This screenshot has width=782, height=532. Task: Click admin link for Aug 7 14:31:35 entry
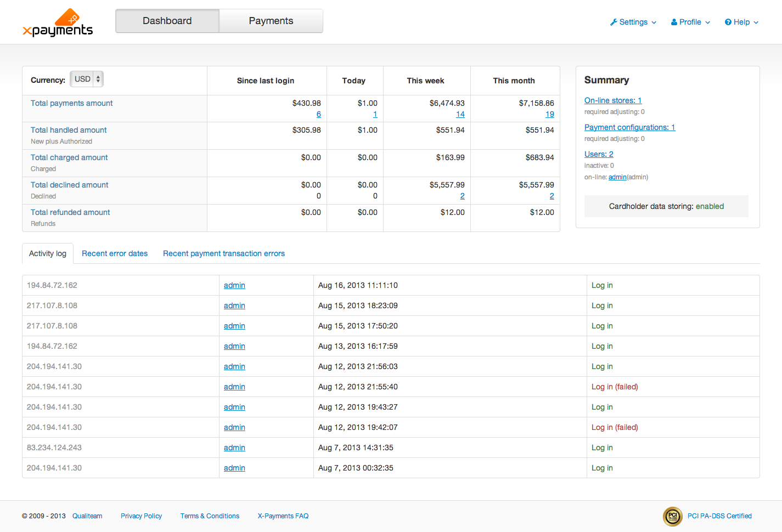coord(234,448)
